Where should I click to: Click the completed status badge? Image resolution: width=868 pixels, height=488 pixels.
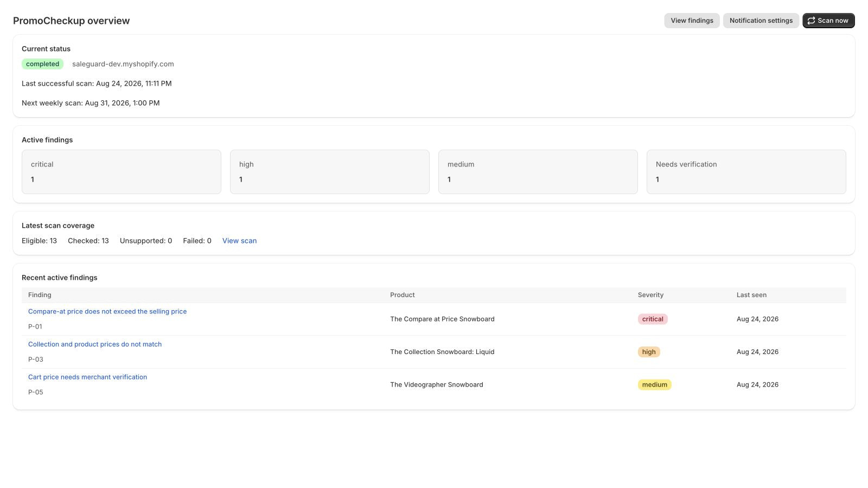coord(42,64)
